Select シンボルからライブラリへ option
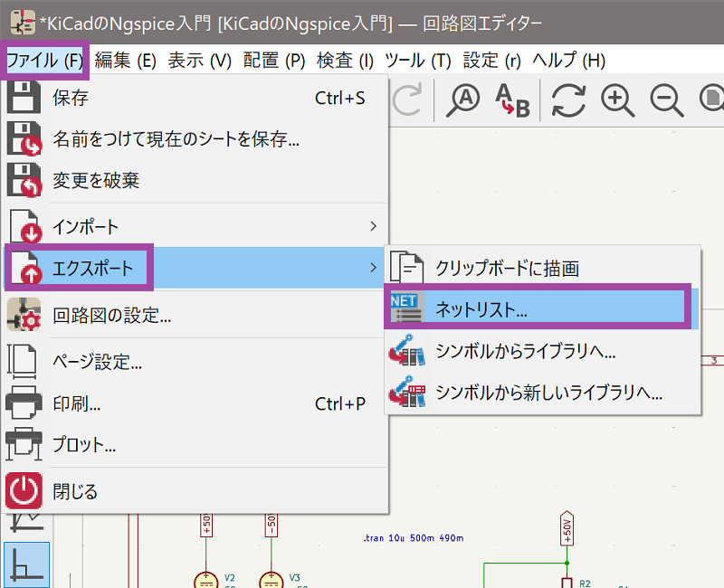This screenshot has height=588, width=724. point(543,351)
